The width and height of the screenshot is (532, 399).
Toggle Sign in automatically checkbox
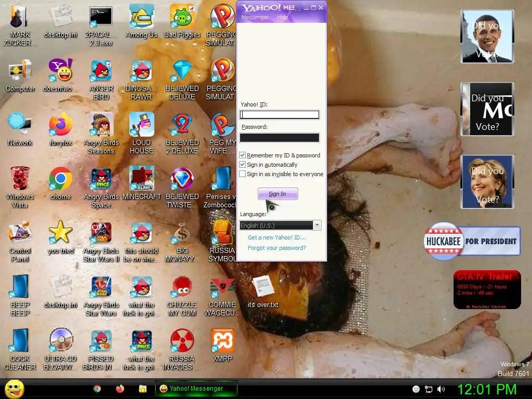tap(242, 165)
